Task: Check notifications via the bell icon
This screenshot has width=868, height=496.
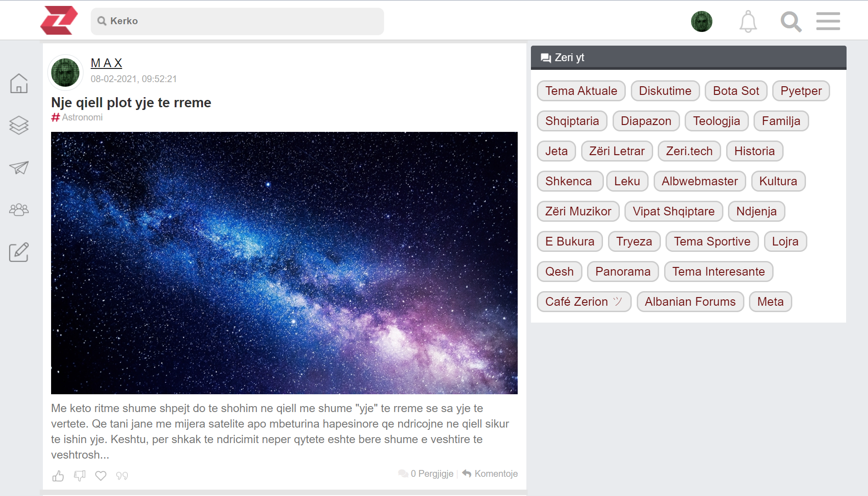Action: [x=747, y=21]
